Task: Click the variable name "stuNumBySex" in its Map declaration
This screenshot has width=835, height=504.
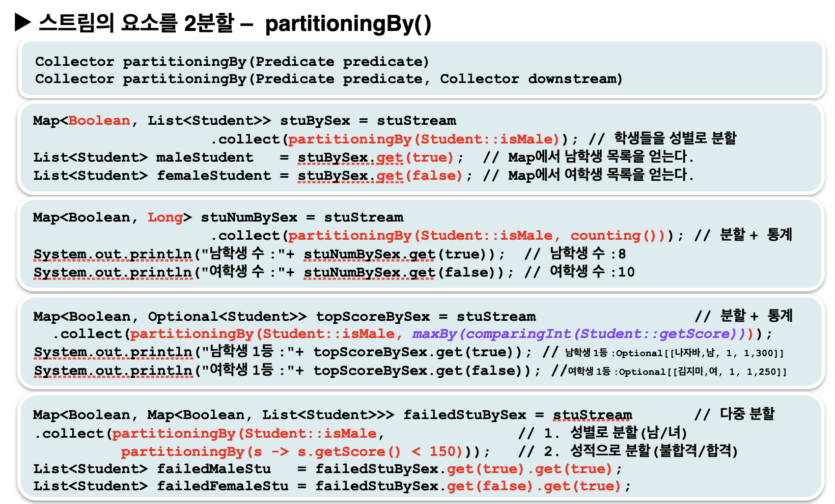Action: pos(249,218)
